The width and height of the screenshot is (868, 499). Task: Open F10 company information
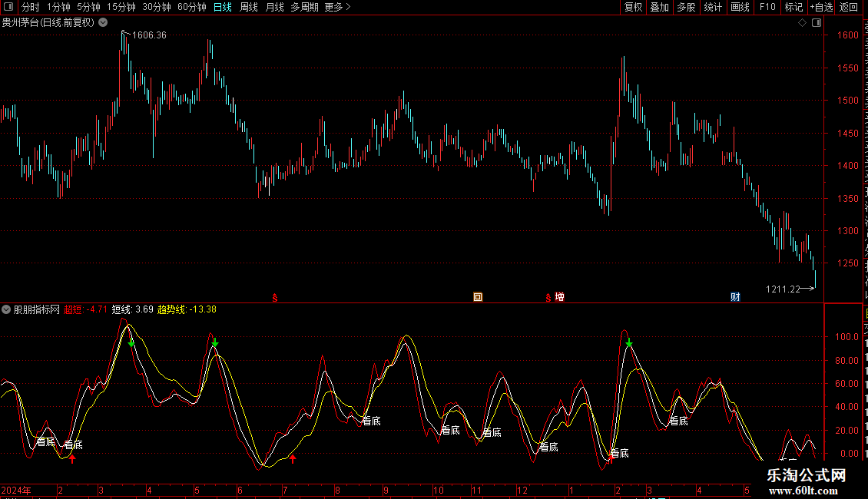tap(767, 7)
